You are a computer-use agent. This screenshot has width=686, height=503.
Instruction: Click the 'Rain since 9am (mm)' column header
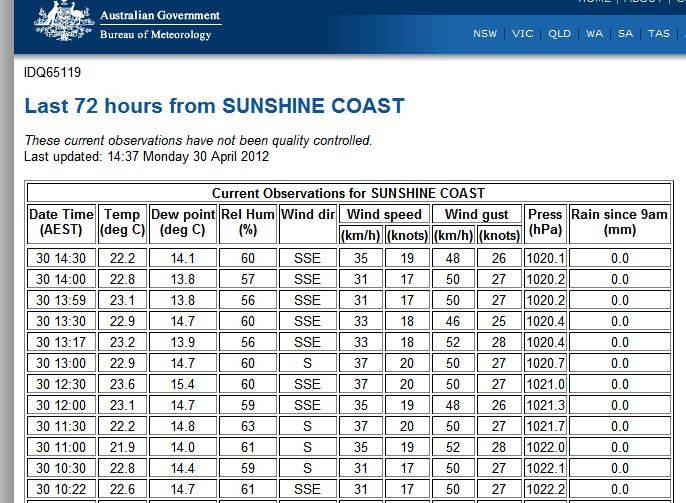[x=619, y=222]
